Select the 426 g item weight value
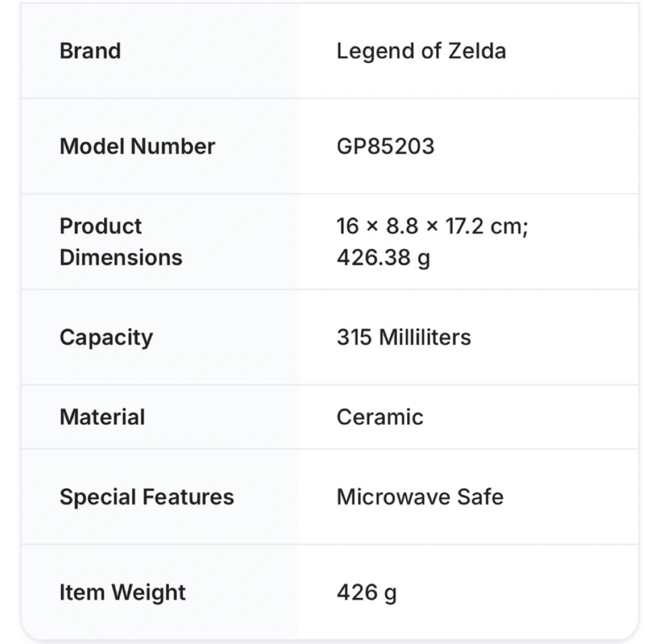This screenshot has width=647, height=644. [367, 593]
